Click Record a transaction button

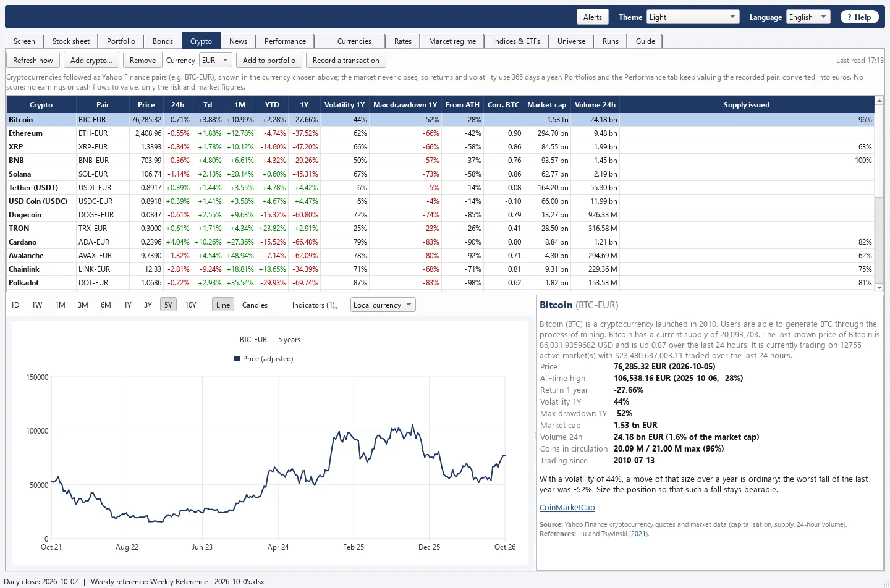(346, 60)
